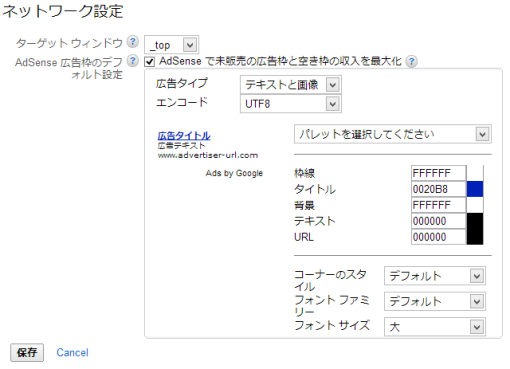This screenshot has height=369, width=510.
Task: Click the Cancel link
Action: [72, 352]
